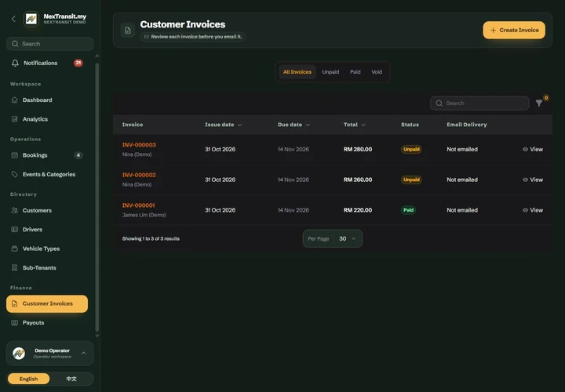
Task: Open the table filter funnel icon
Action: click(538, 103)
